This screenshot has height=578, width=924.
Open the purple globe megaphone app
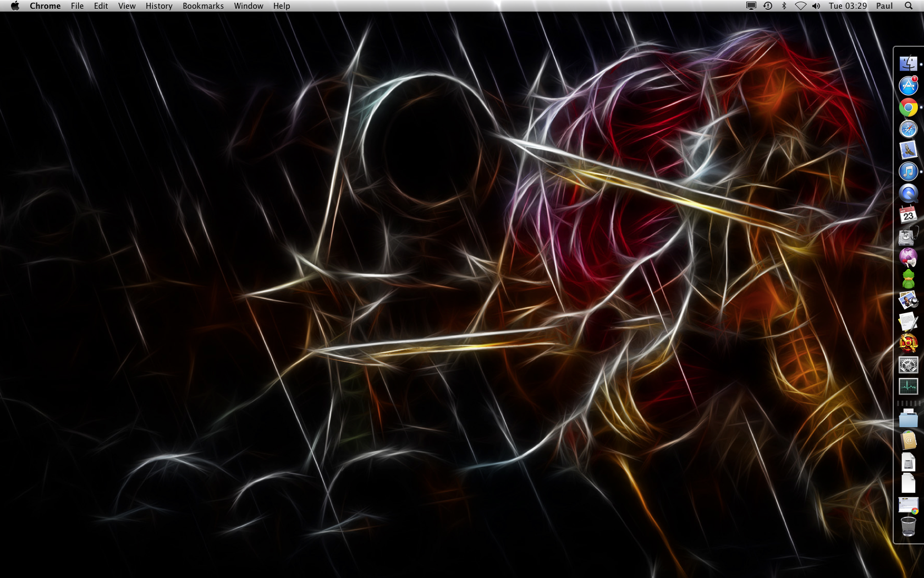point(908,258)
